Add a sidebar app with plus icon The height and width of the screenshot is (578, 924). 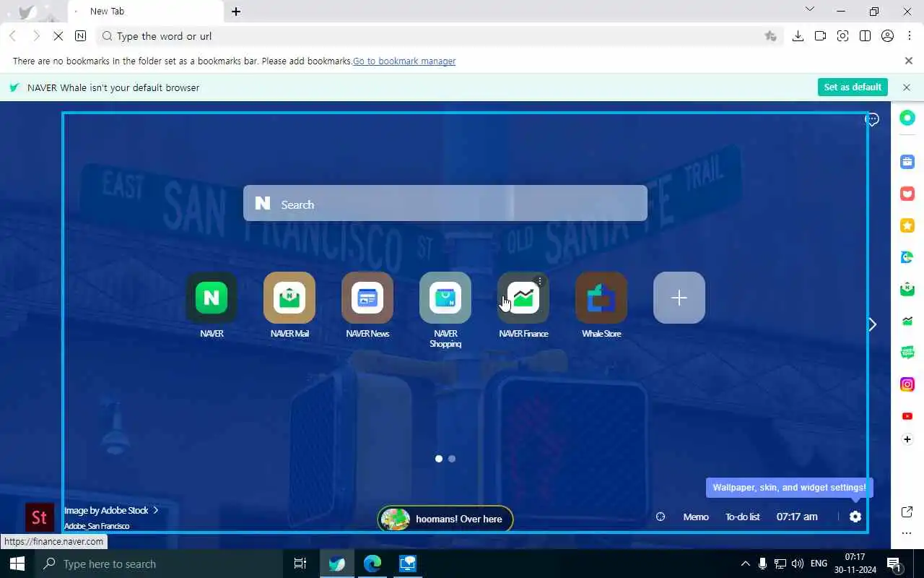tap(907, 439)
